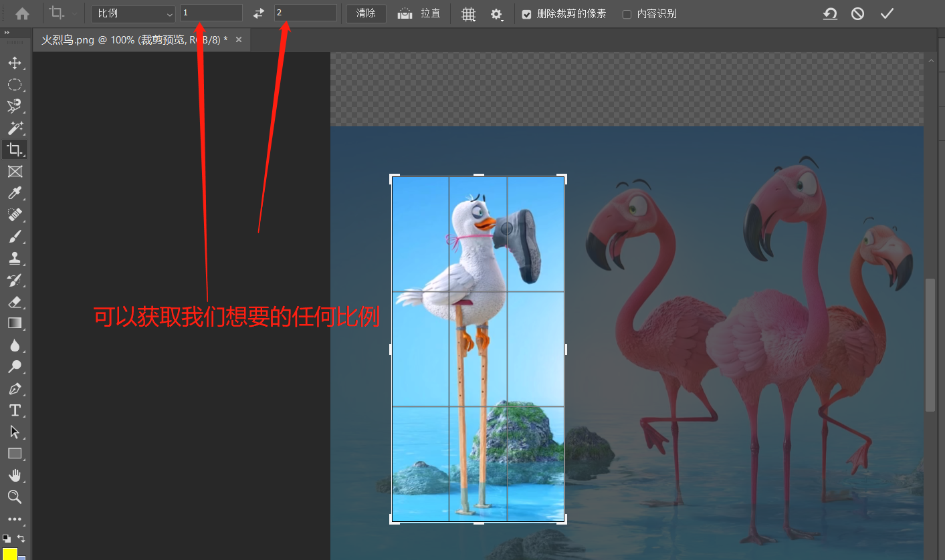Reset the crop box with undo arrow
Viewport: 945px width, 560px height.
830,13
